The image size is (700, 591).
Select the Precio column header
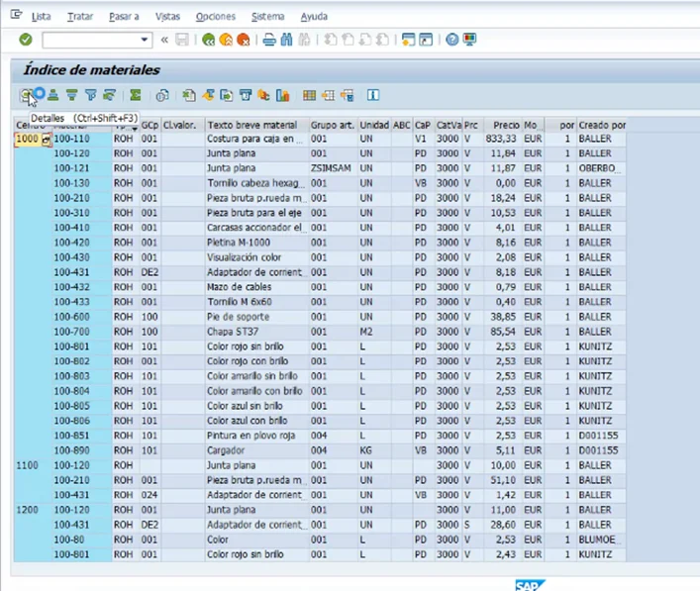(x=503, y=125)
